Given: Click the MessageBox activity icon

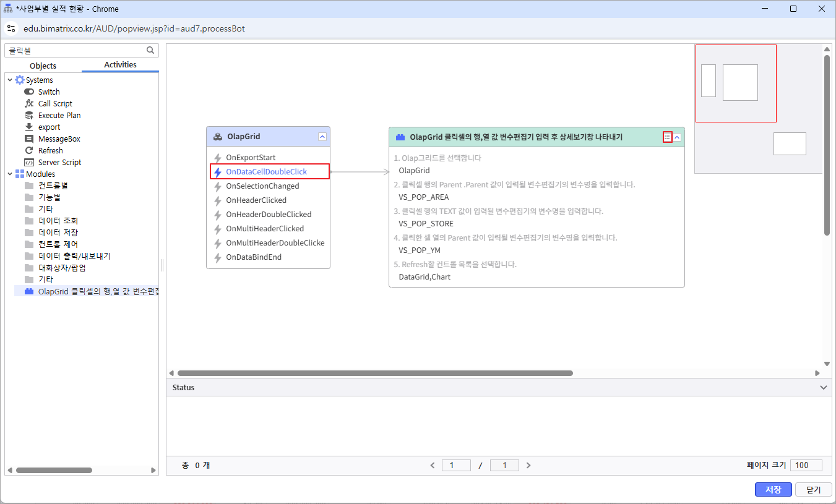Looking at the screenshot, I should tap(29, 139).
